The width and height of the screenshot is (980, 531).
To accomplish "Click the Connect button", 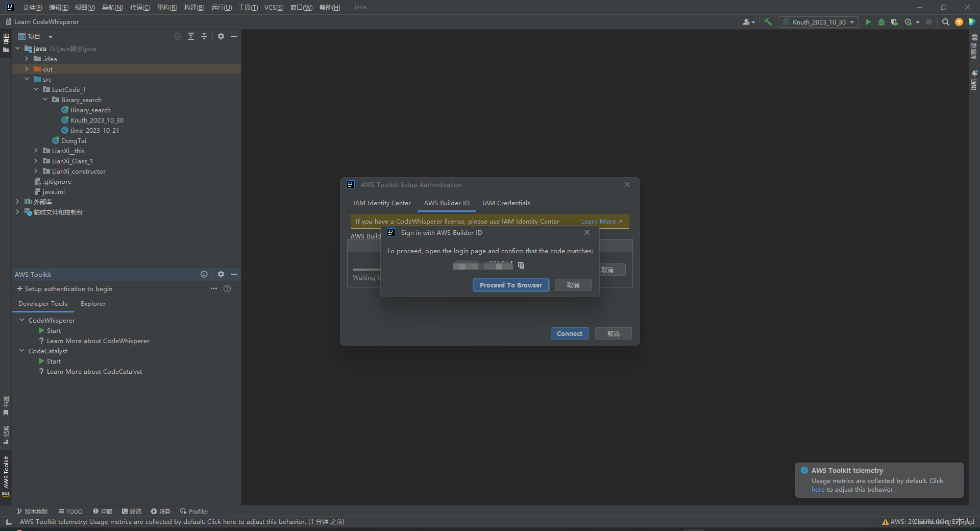I will coord(570,333).
